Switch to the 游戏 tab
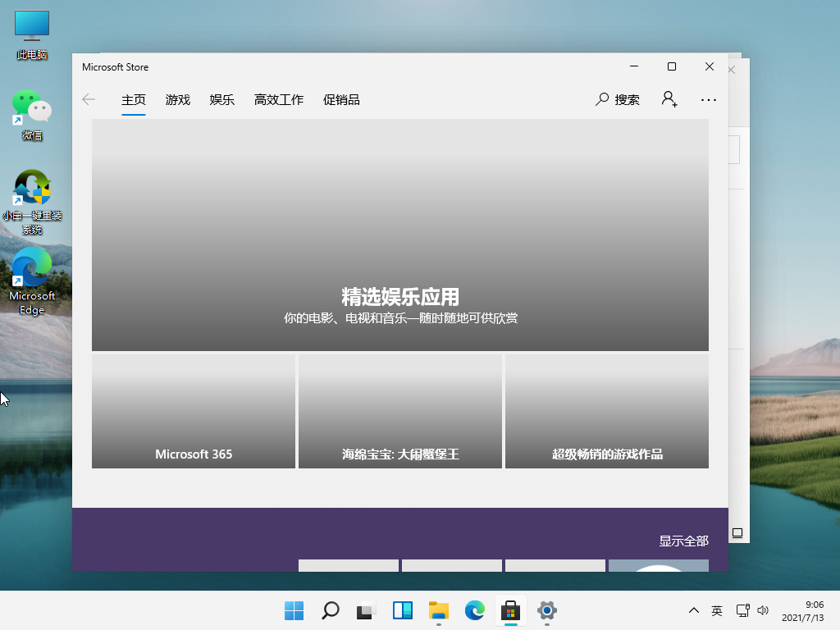This screenshot has width=840, height=630. point(177,99)
